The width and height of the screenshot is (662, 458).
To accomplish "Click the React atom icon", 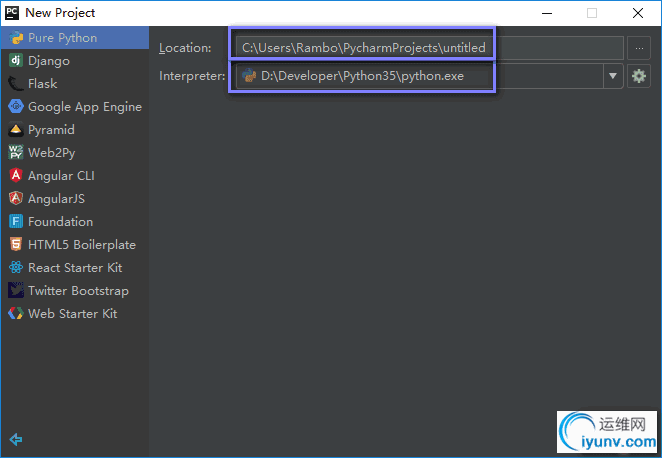I will click(x=16, y=267).
